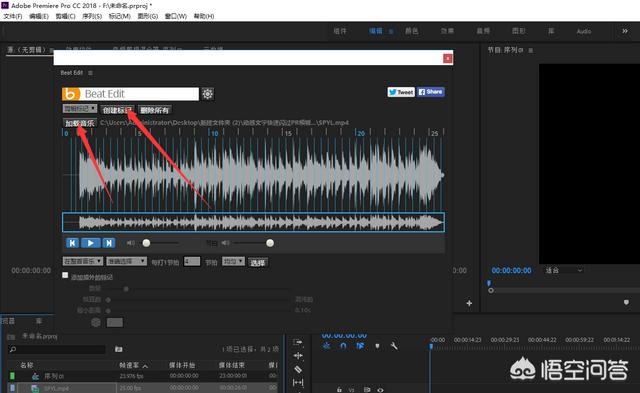Select the Ripple Edit tool

[x=298, y=355]
